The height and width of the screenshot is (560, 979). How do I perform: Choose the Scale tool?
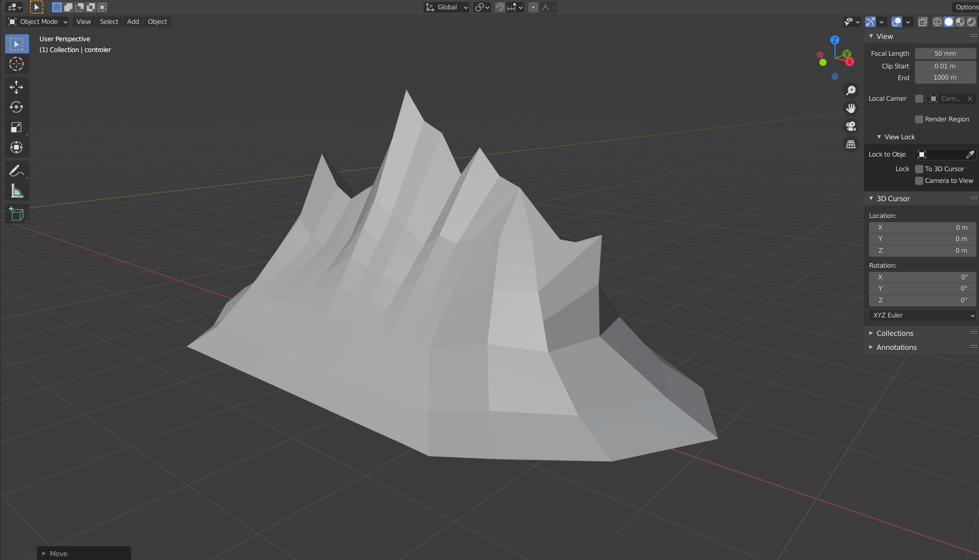[x=16, y=128]
